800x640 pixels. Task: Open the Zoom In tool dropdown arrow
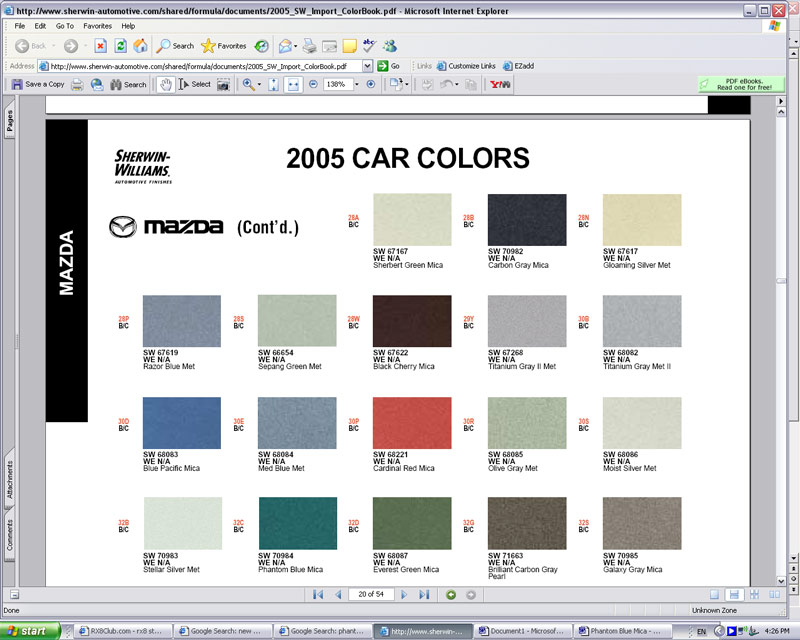click(x=259, y=84)
